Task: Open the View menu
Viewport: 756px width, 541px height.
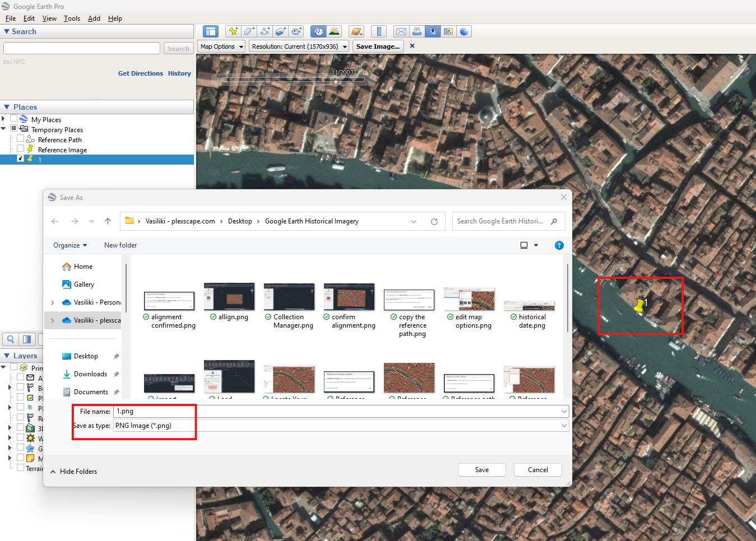Action: pyautogui.click(x=49, y=18)
